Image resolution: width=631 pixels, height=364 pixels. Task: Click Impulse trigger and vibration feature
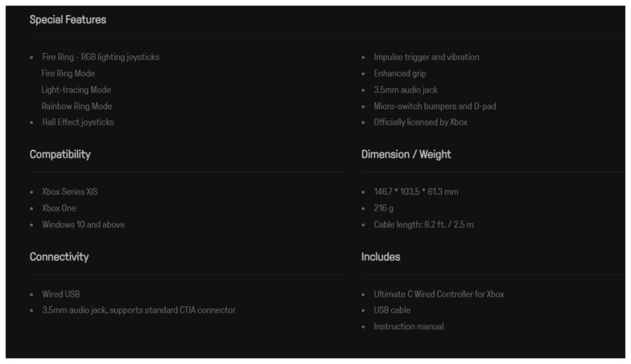tap(427, 57)
